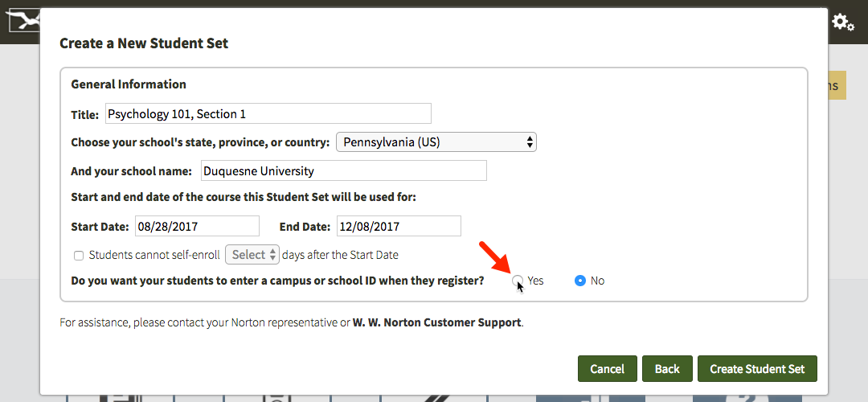868x402 pixels.
Task: Focus the Title input field
Action: [x=268, y=113]
